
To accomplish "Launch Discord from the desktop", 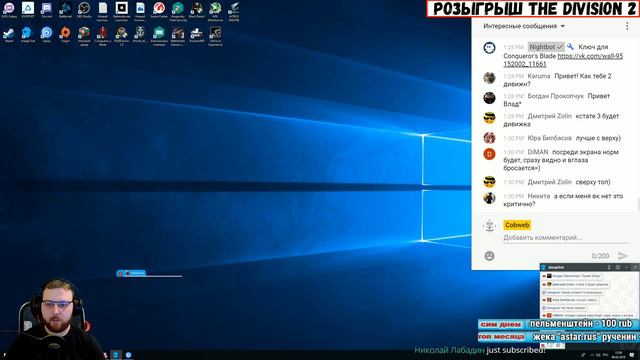I will click(x=47, y=10).
